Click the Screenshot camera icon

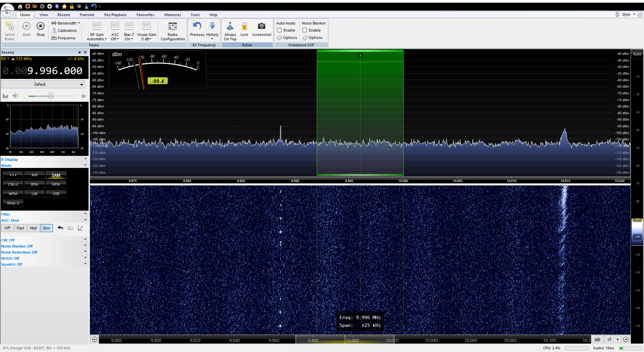pyautogui.click(x=262, y=26)
